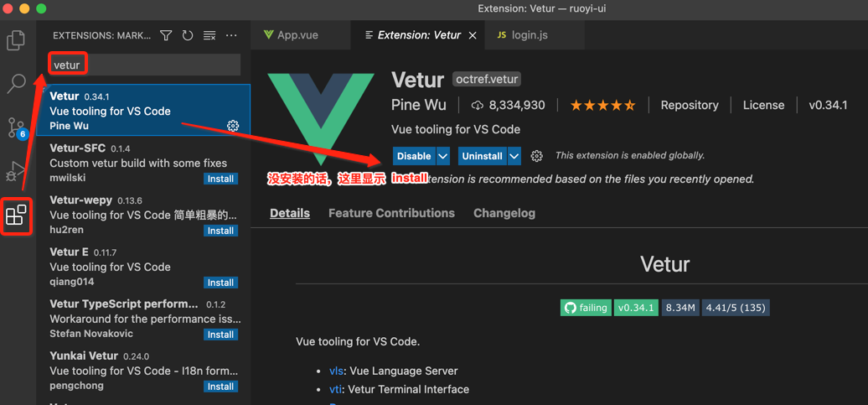Open the Extensions view icon
868x405 pixels.
point(16,215)
